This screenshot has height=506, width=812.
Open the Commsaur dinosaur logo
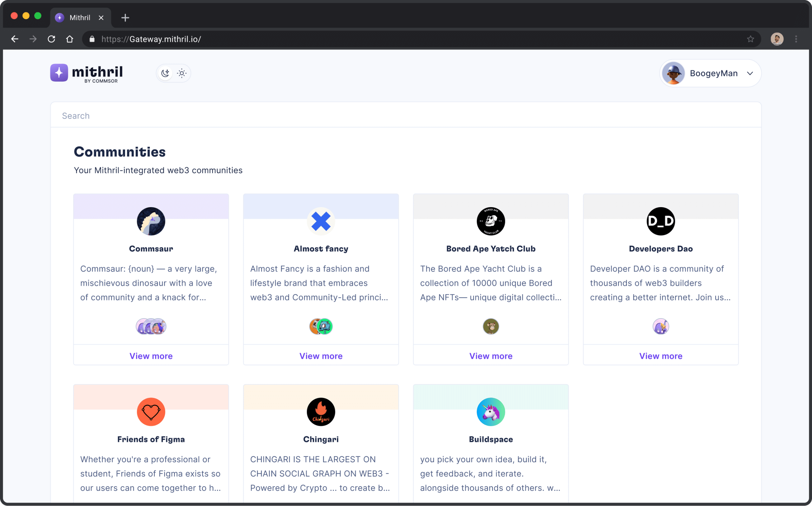(151, 221)
